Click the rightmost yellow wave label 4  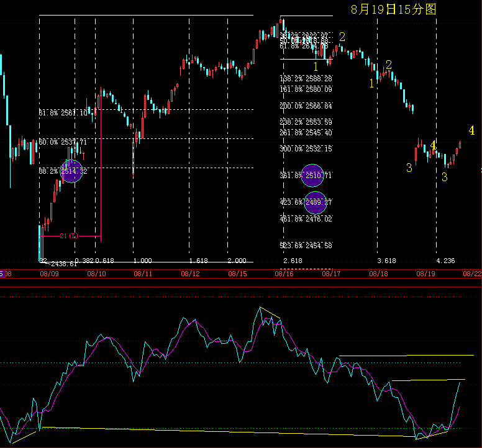click(x=472, y=131)
